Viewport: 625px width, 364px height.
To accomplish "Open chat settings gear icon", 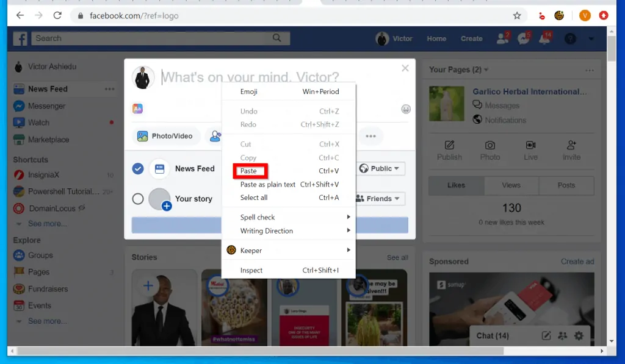I will (x=579, y=336).
